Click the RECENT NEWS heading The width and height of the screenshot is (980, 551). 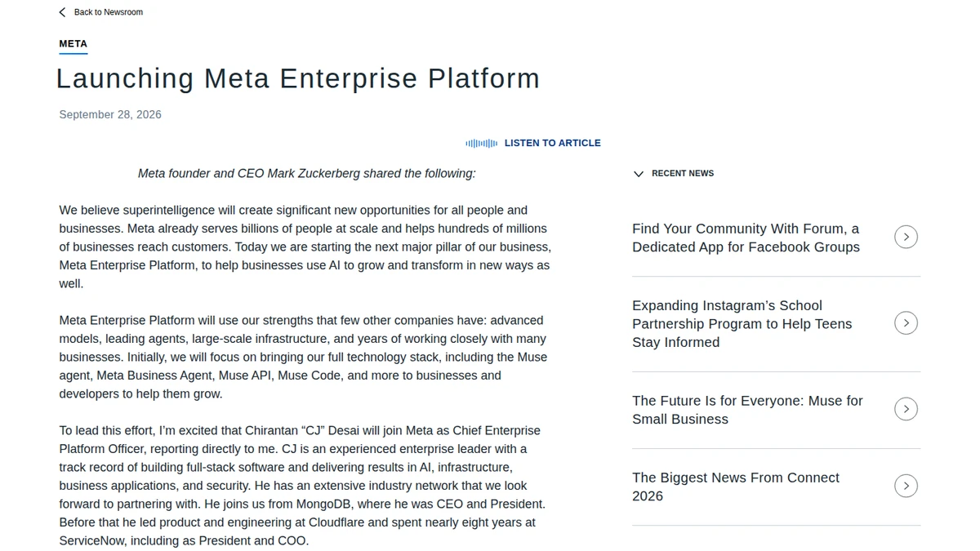(683, 173)
